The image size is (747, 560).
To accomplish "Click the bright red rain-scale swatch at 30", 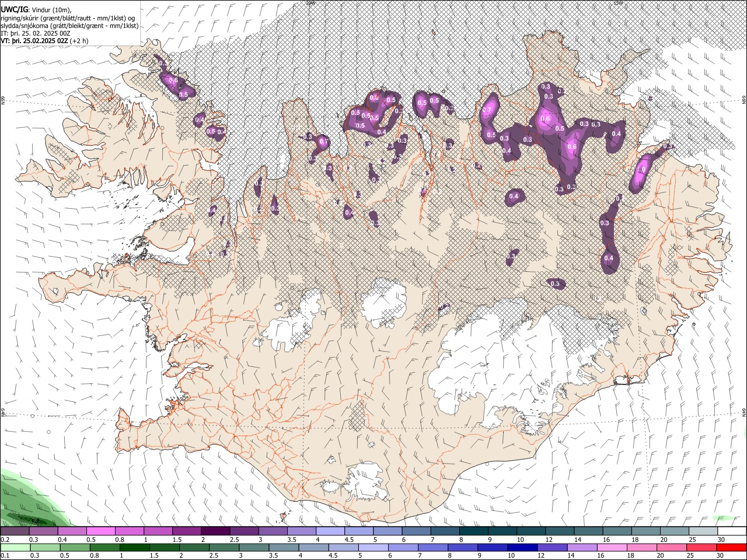I will 731,548.
